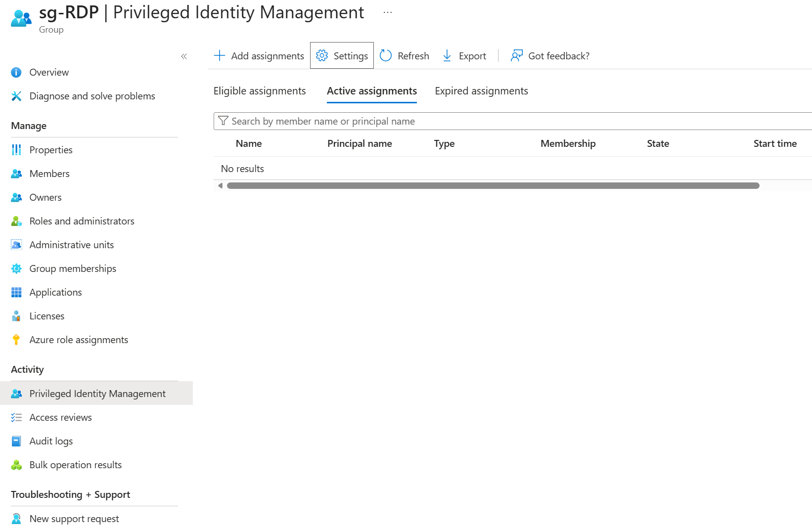Open Bulk operation results
Screen dimensions: 812x529
(x=76, y=465)
